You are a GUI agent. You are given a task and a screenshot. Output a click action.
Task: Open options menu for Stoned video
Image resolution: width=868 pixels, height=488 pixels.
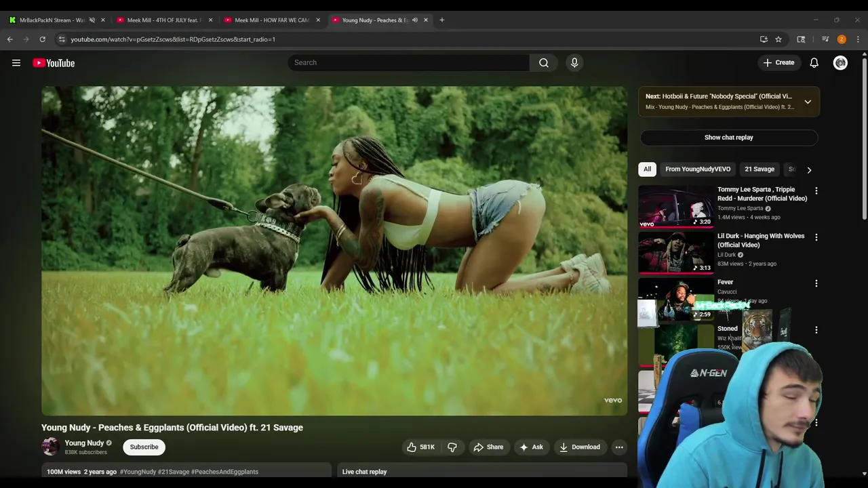(816, 330)
